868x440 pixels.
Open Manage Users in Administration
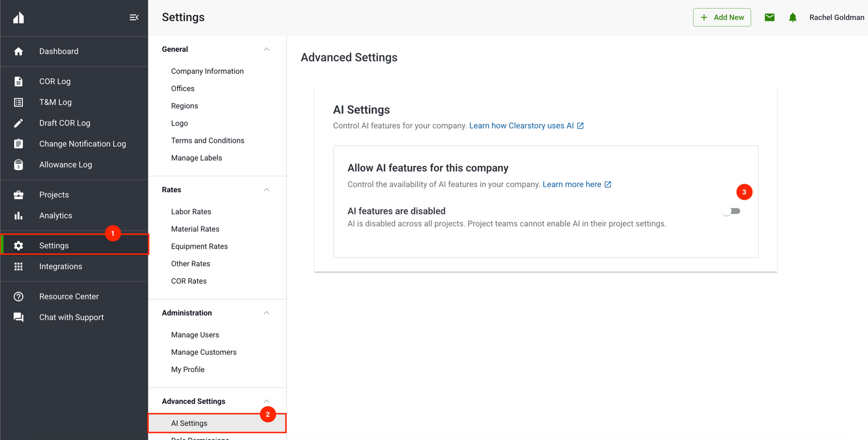pyautogui.click(x=195, y=335)
